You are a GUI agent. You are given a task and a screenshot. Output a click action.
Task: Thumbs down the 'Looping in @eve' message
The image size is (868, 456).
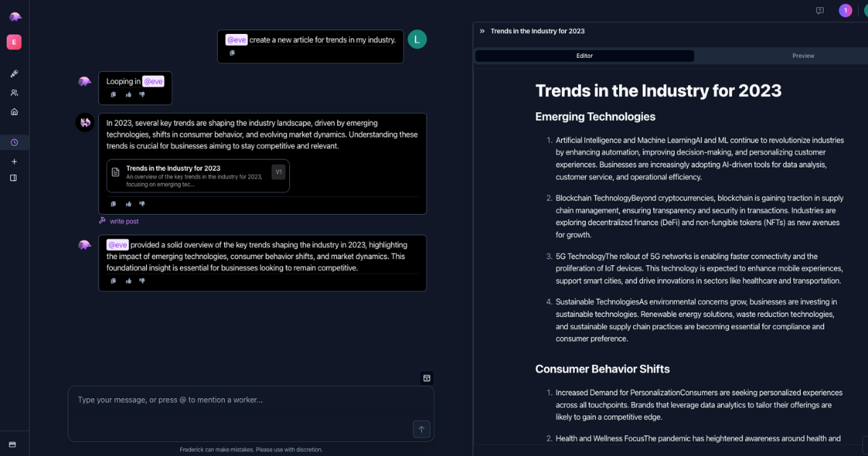click(x=142, y=94)
